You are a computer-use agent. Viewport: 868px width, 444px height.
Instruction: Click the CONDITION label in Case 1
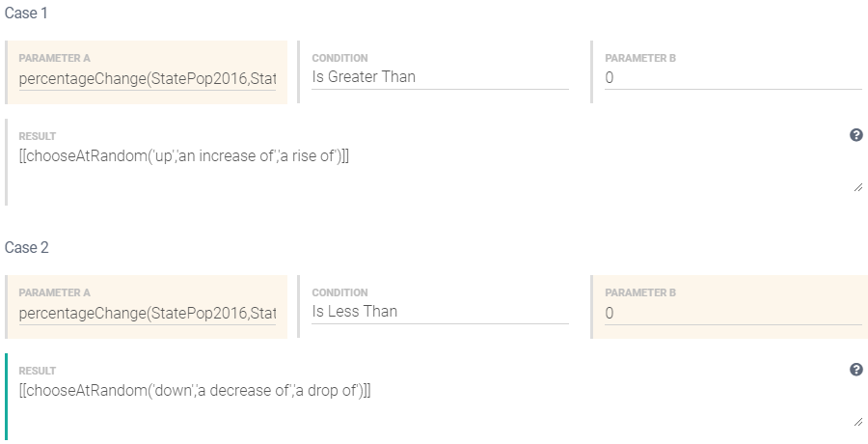pyautogui.click(x=339, y=59)
